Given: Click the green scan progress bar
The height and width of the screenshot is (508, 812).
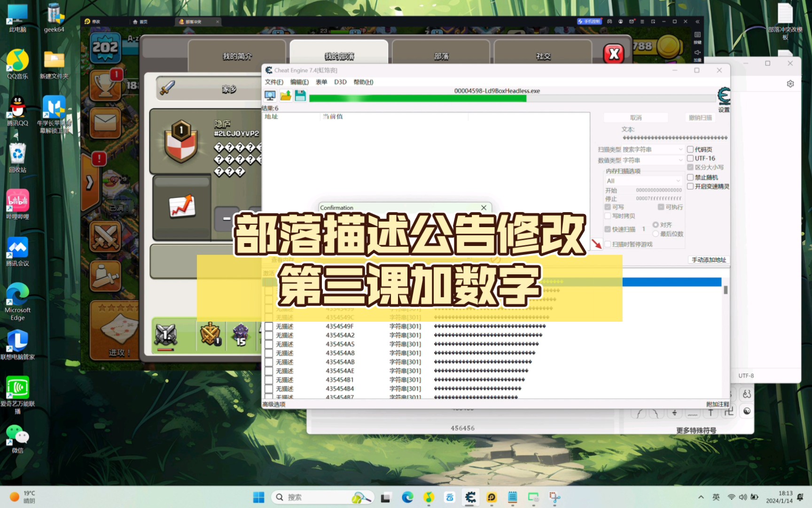Looking at the screenshot, I should [x=512, y=98].
